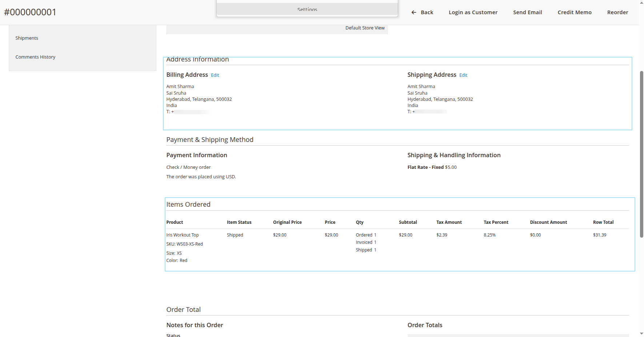Viewport: 644px width, 337px height.
Task: Click the Back arrow icon
Action: pyautogui.click(x=414, y=12)
